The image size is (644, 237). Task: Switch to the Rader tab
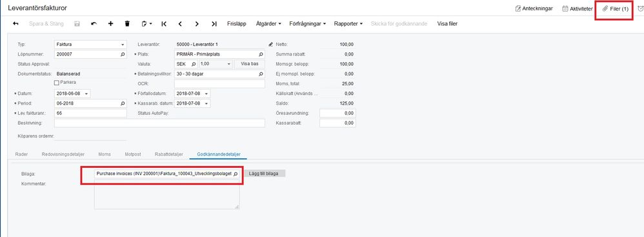point(21,154)
